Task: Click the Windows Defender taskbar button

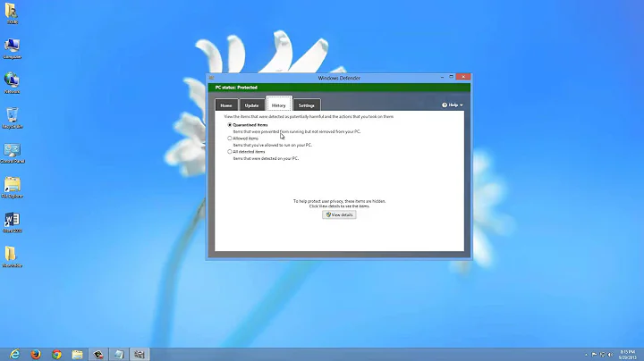Action: point(140,354)
